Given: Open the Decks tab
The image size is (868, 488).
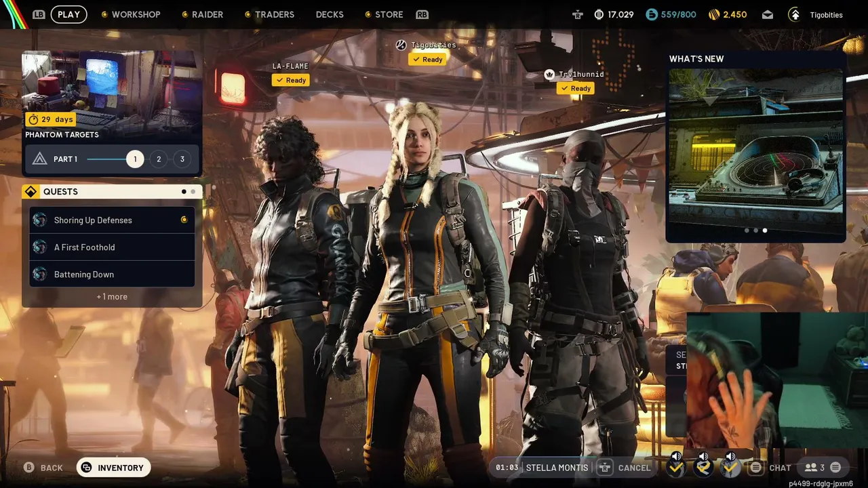Looking at the screenshot, I should point(330,14).
